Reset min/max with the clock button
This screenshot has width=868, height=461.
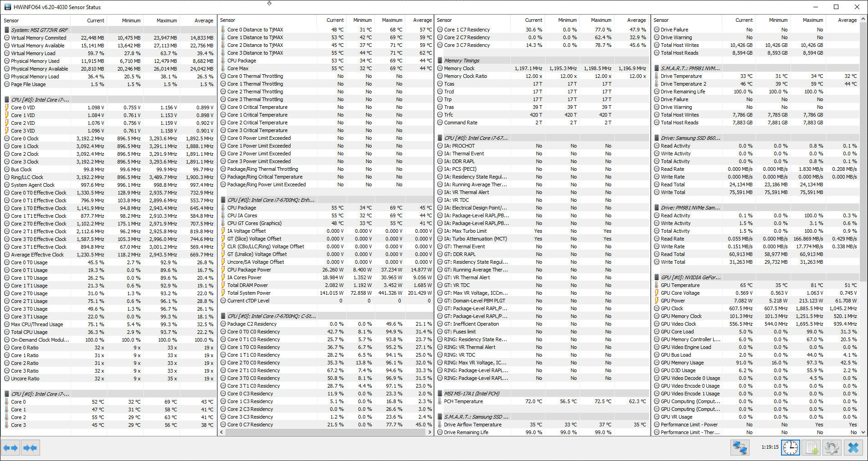coord(791,448)
